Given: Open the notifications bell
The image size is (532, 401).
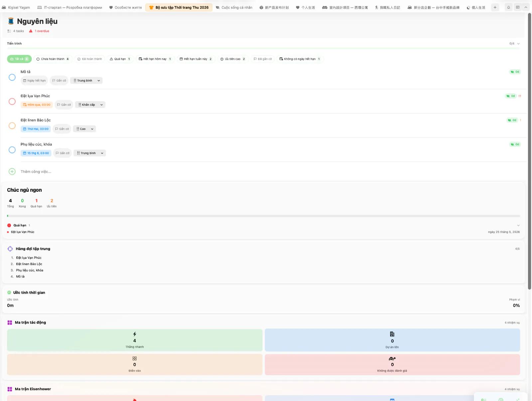Looking at the screenshot, I should coord(508,7).
